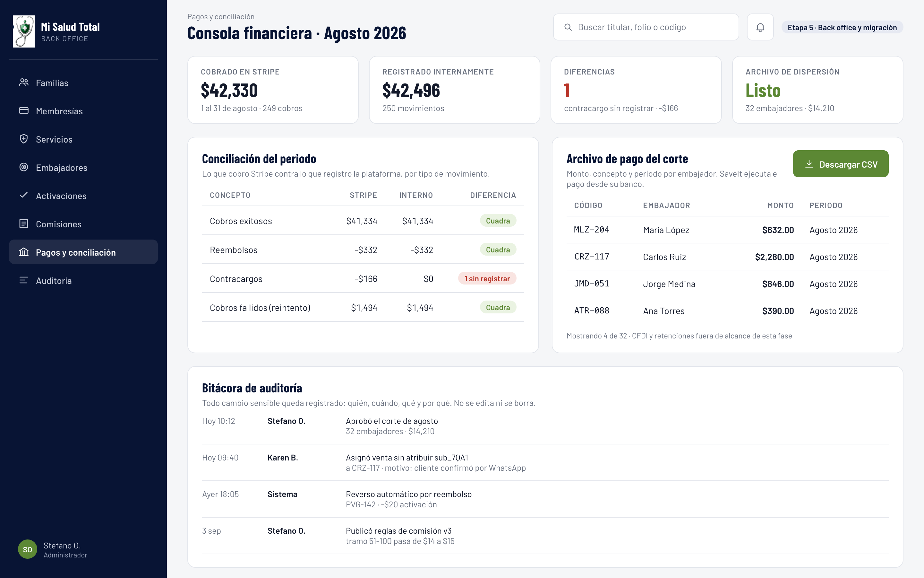Open the Familias section
Image resolution: width=924 pixels, height=578 pixels.
point(83,83)
